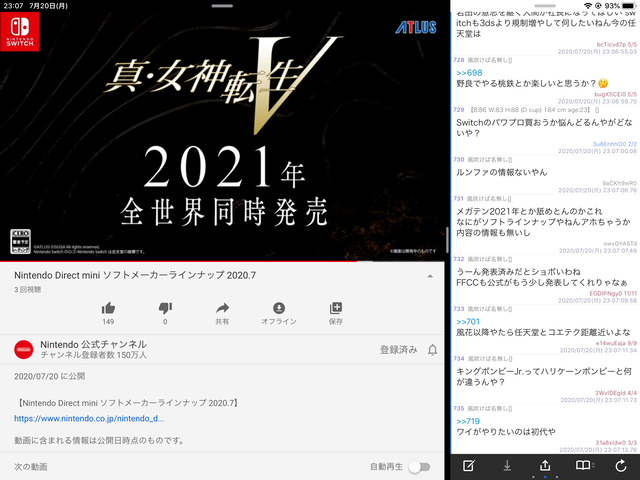Select post number 732
Image resolution: width=640 pixels, height=480 pixels.
(459, 259)
